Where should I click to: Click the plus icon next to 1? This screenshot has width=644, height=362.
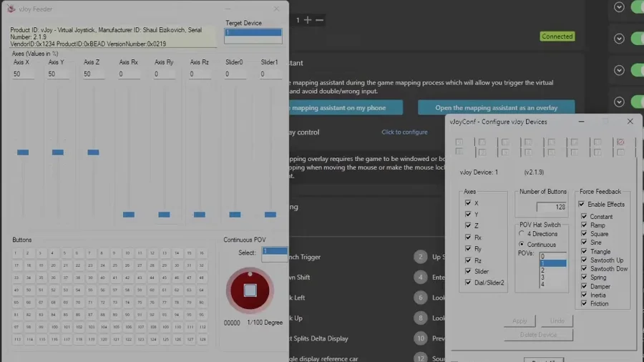pyautogui.click(x=307, y=20)
